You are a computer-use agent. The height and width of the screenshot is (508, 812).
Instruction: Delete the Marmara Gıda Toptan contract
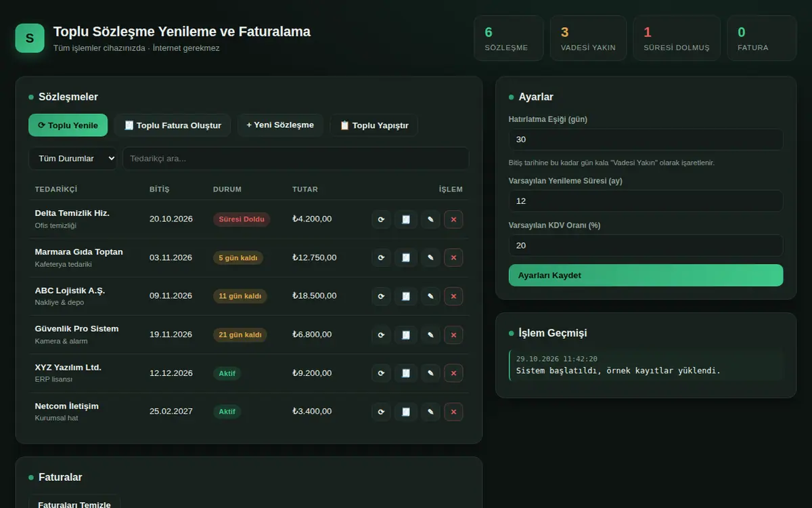tap(453, 257)
